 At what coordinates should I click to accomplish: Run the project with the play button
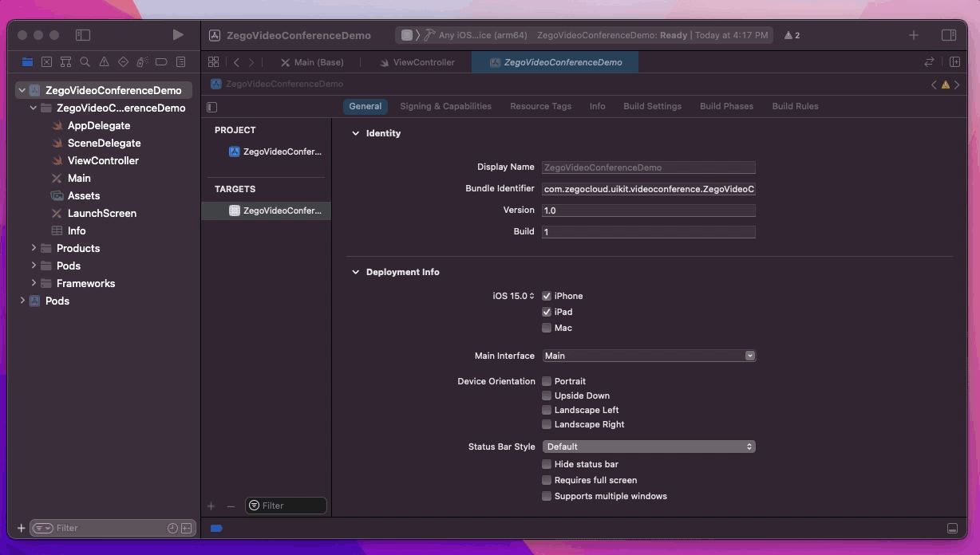pos(178,35)
